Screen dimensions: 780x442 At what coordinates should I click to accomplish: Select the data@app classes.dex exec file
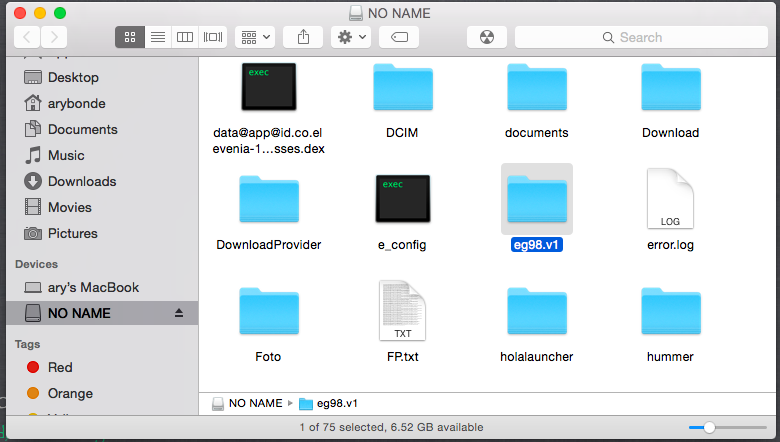pyautogui.click(x=269, y=87)
